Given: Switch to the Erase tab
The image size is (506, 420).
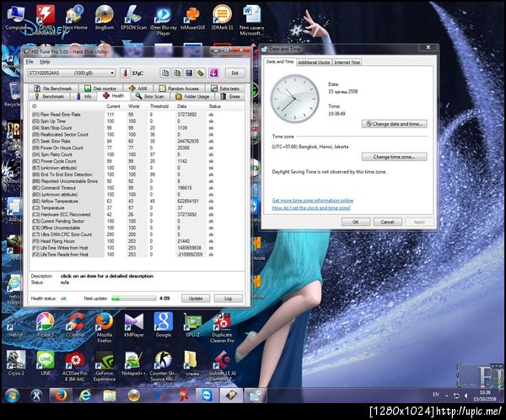Looking at the screenshot, I should 230,96.
